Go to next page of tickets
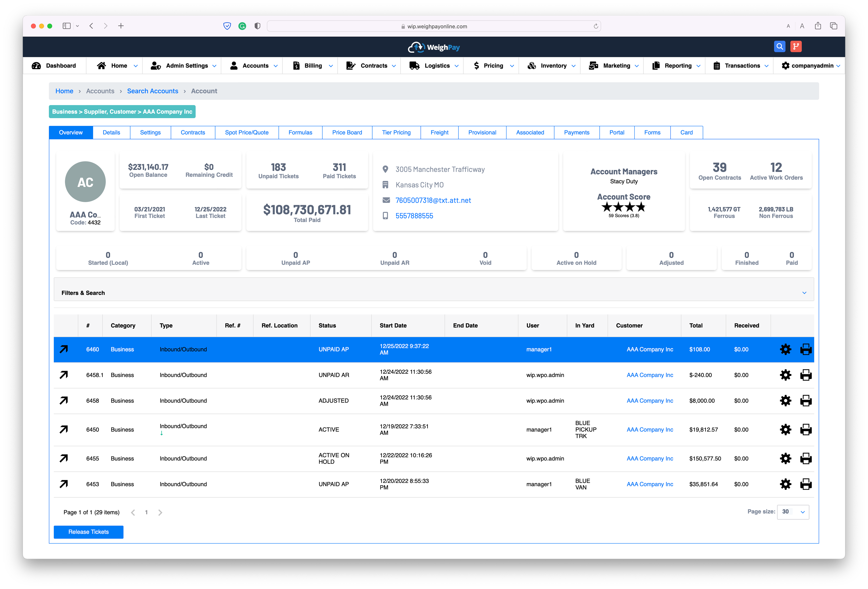868x589 pixels. coord(160,512)
